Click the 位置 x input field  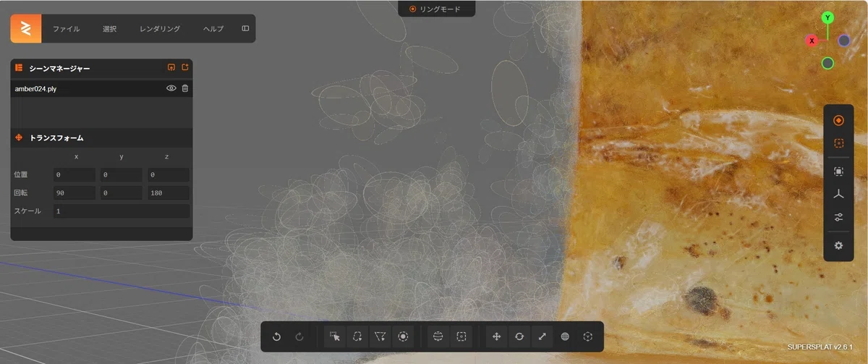coord(75,174)
